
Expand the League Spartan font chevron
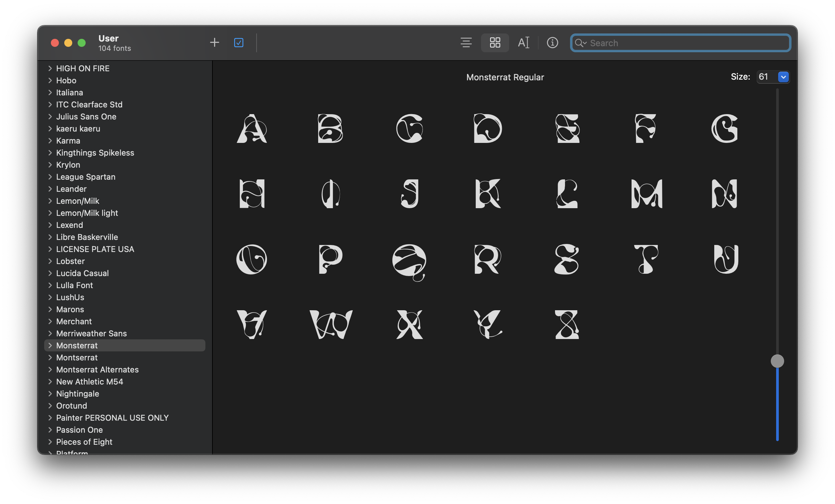click(50, 177)
